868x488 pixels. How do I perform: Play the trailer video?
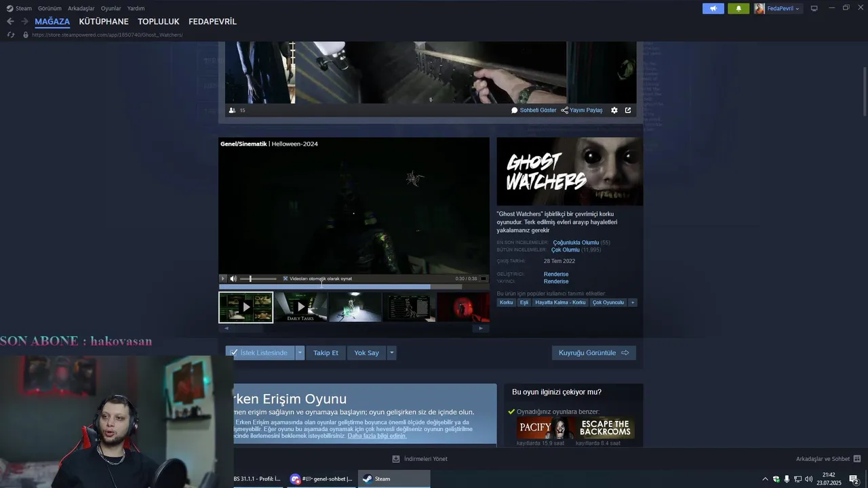(223, 279)
